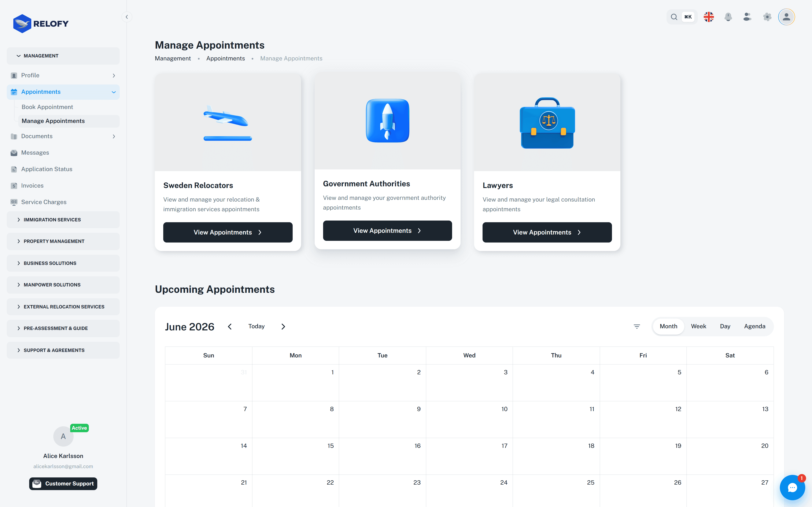Open the chat bubble widget

[792, 487]
